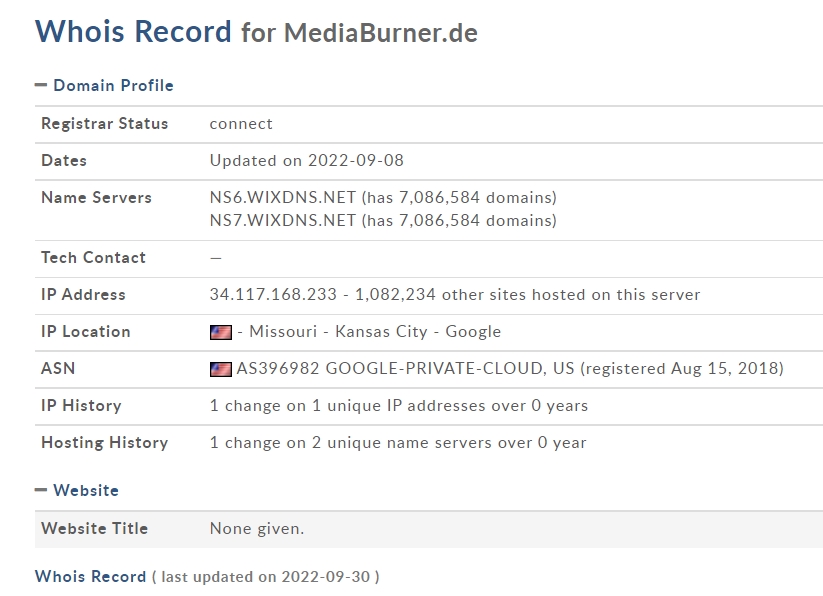Click the Whois Record label at bottom

pyautogui.click(x=90, y=577)
